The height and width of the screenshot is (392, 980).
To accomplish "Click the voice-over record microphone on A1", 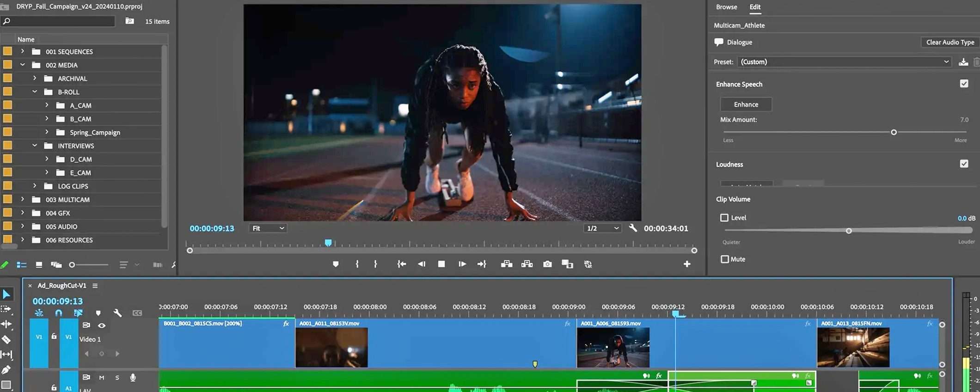I will click(x=133, y=378).
